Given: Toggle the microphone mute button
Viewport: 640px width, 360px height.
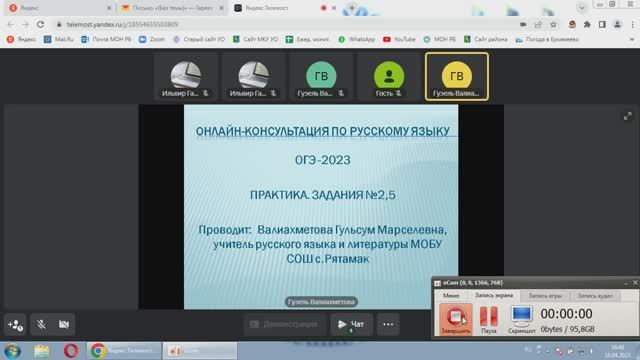Looking at the screenshot, I should 41,324.
